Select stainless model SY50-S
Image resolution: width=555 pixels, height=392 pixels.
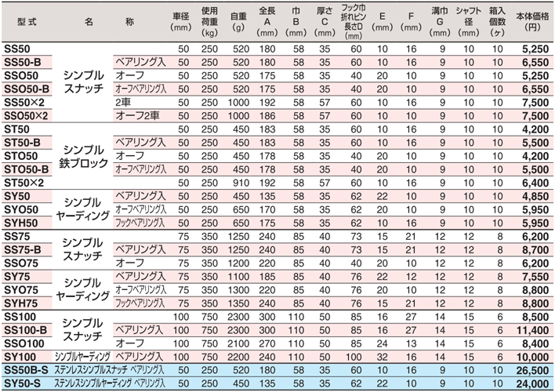[22, 384]
